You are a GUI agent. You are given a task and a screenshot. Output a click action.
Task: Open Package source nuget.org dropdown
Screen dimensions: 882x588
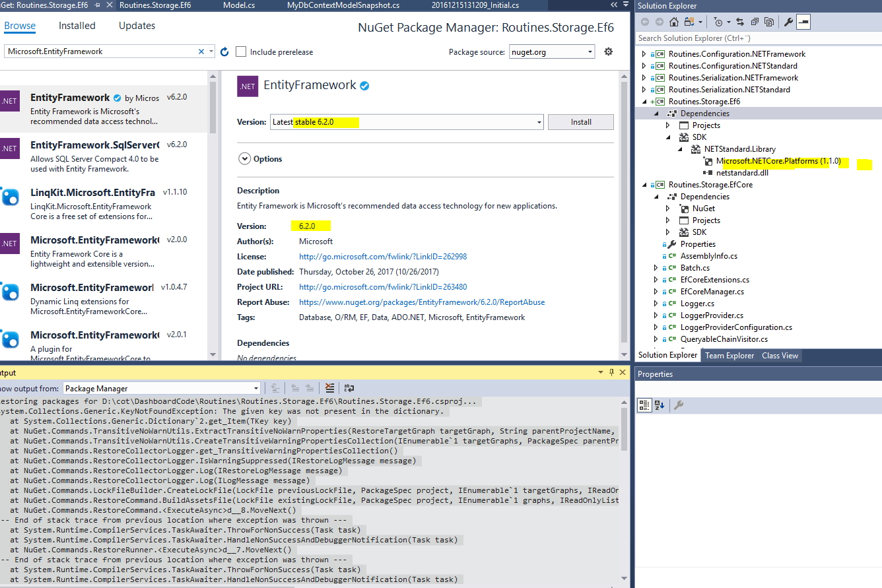coord(552,51)
